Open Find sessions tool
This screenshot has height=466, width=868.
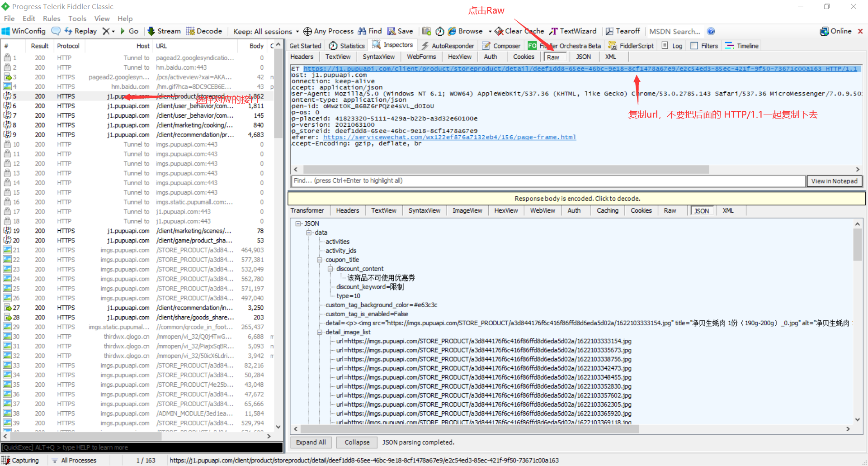coord(370,31)
